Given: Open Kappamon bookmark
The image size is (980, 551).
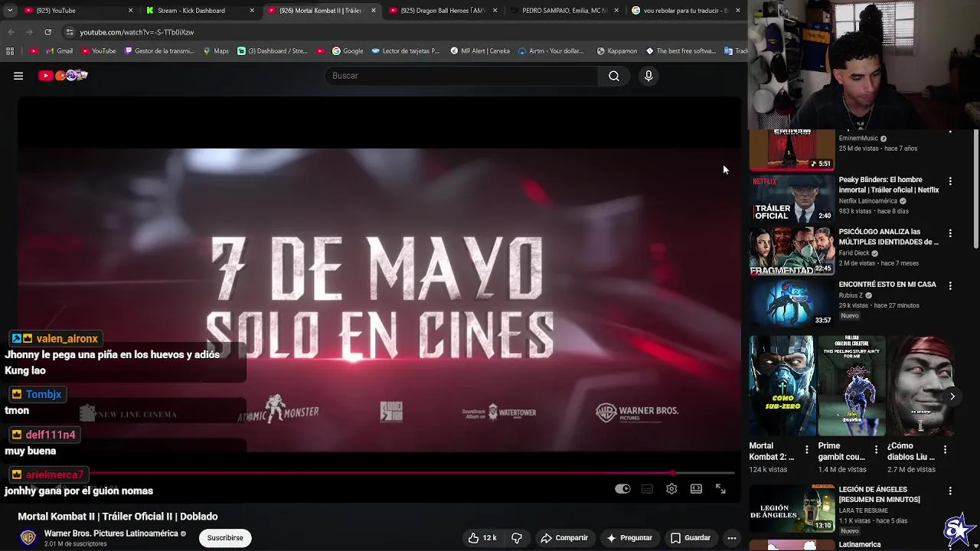Looking at the screenshot, I should pyautogui.click(x=616, y=51).
